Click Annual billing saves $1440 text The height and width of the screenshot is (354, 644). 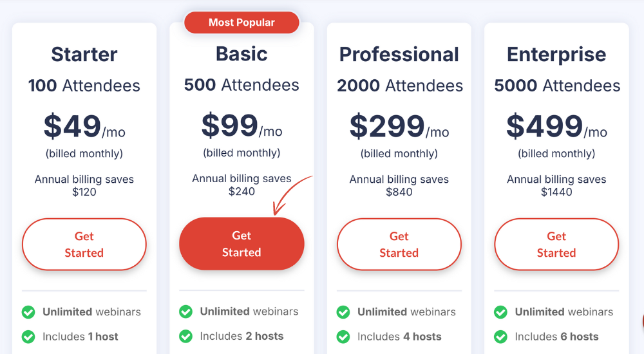point(556,185)
